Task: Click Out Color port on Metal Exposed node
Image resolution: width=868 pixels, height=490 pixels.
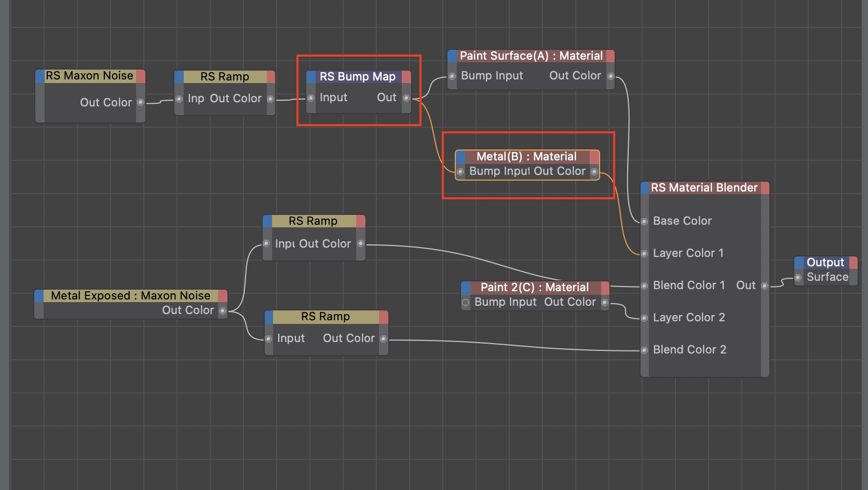Action: [x=222, y=311]
